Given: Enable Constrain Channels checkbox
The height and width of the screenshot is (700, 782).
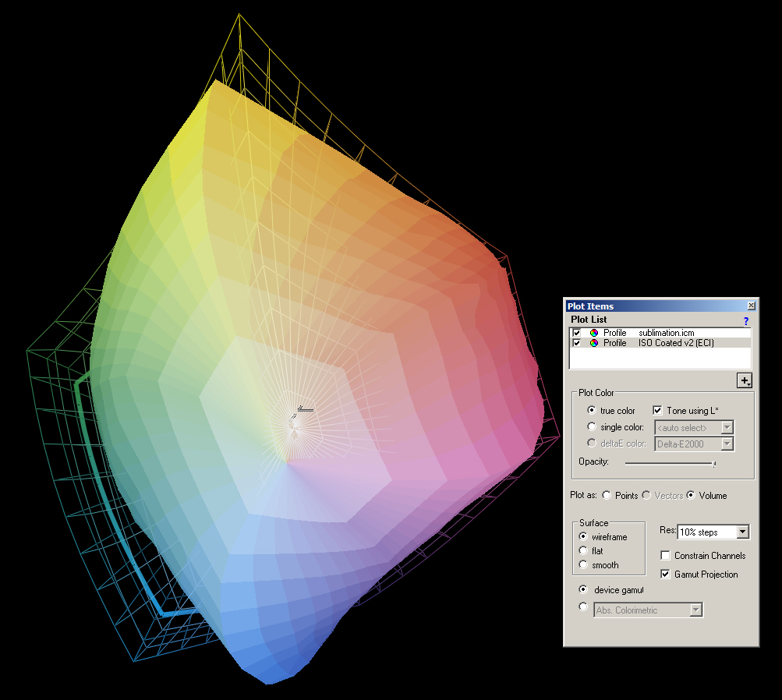Looking at the screenshot, I should coord(666,556).
